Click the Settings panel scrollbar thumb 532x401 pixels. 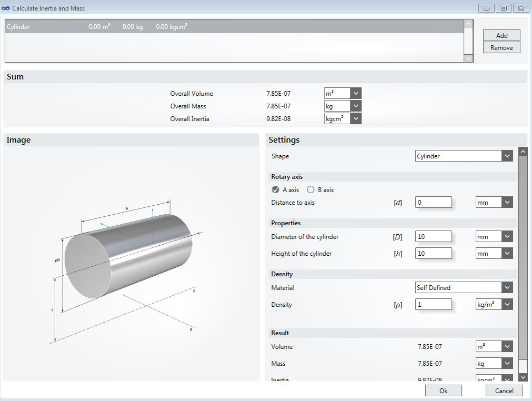click(523, 257)
